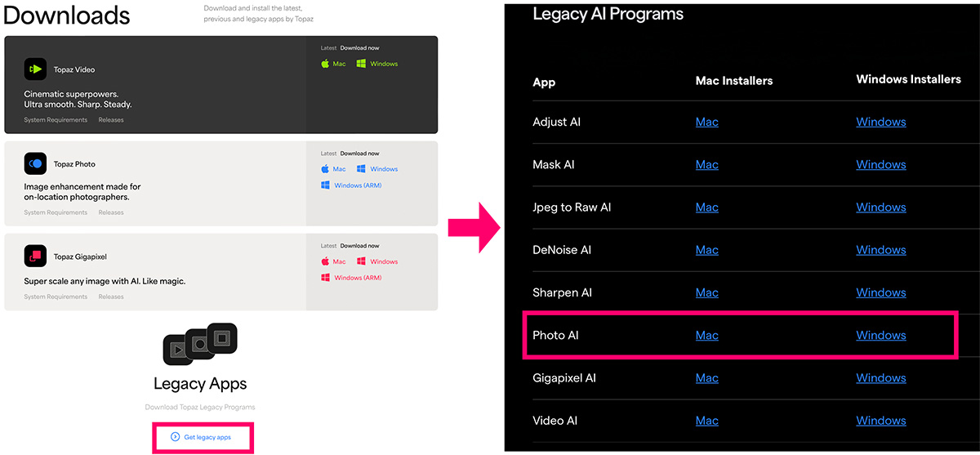The width and height of the screenshot is (980, 455).
Task: Download Topaz Gigapixel Windows (ARM) version
Action: (358, 278)
